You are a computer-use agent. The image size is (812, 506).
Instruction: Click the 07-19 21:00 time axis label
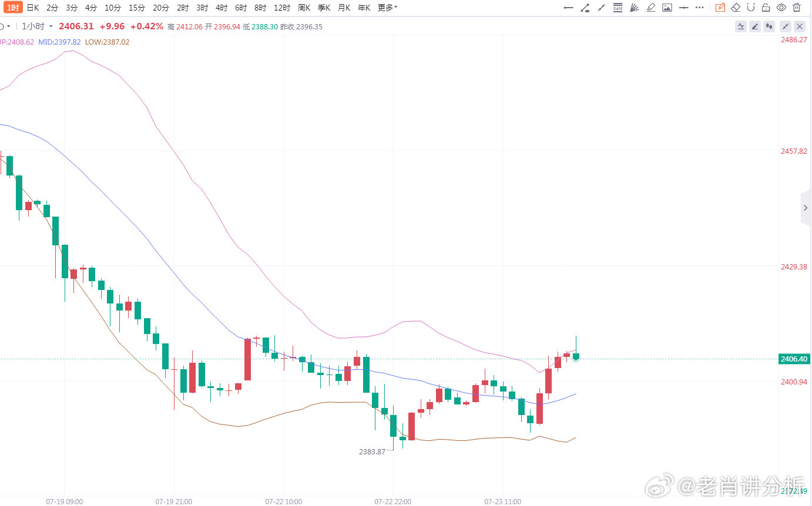point(173,502)
